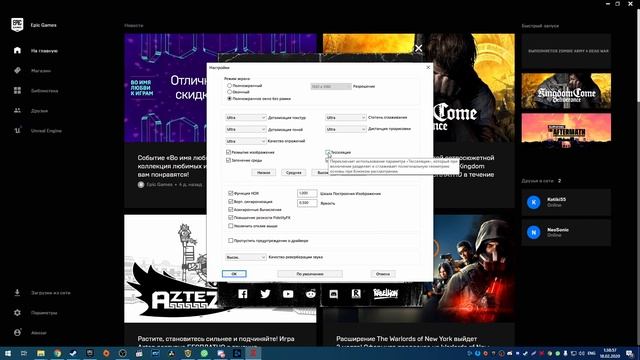The height and width of the screenshot is (360, 640).
Task: Open the Home icon in Epic sidebar
Action: [17, 51]
